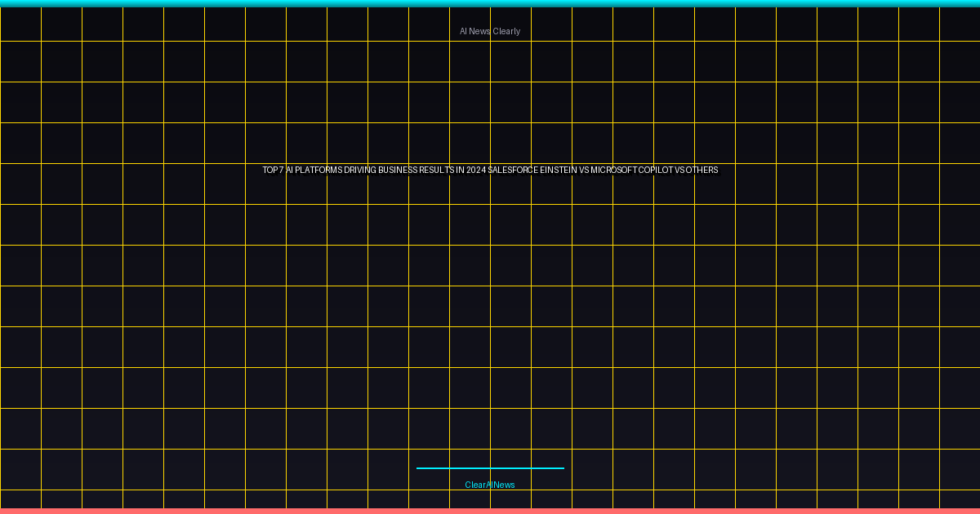Click the word Clearly in the top tagline
Screen dimensions: 980x514
tap(506, 31)
